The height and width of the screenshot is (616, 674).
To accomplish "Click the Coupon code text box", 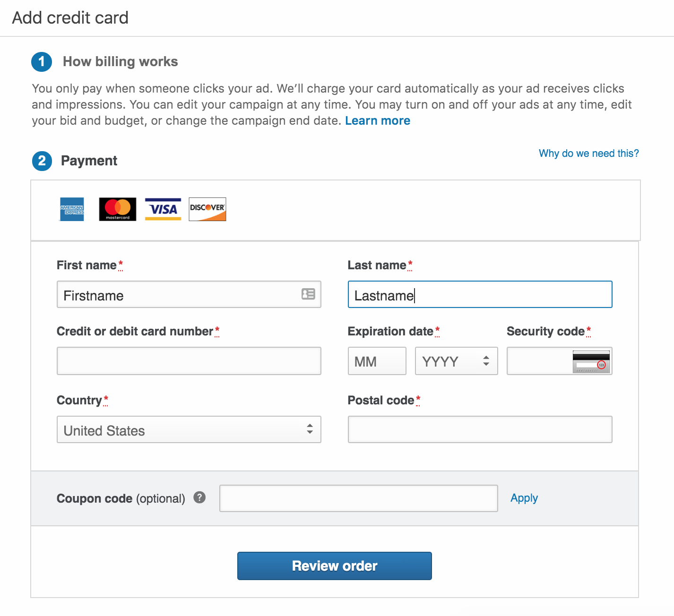I will coord(358,498).
